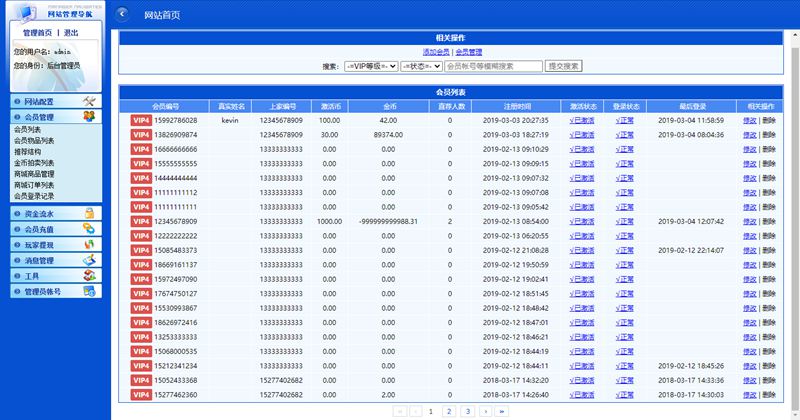Click the 添加会员 link
The height and width of the screenshot is (420, 800).
pos(436,51)
